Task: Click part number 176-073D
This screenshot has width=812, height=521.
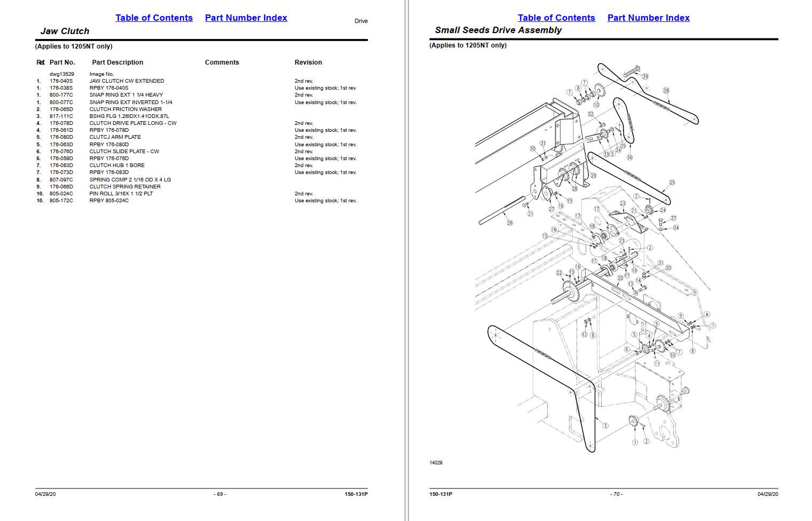Action: pyautogui.click(x=61, y=172)
